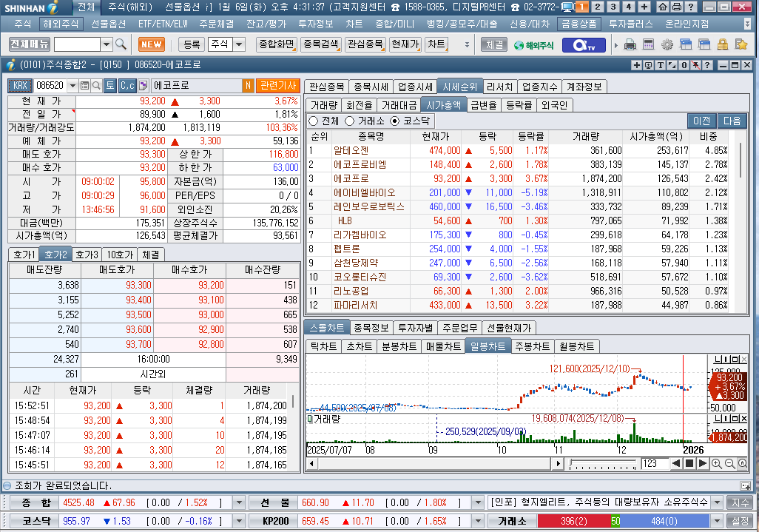
Task: Click the 해외주식 globe shortcut
Action: [533, 45]
